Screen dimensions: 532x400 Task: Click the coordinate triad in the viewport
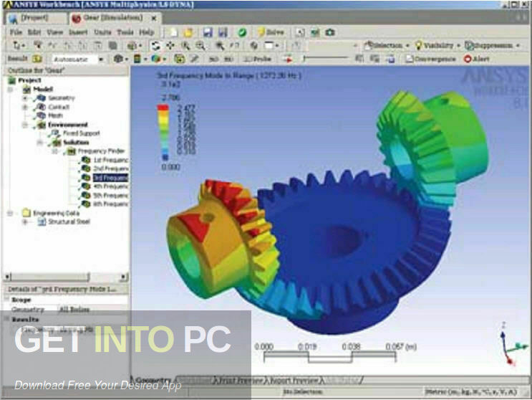click(513, 344)
